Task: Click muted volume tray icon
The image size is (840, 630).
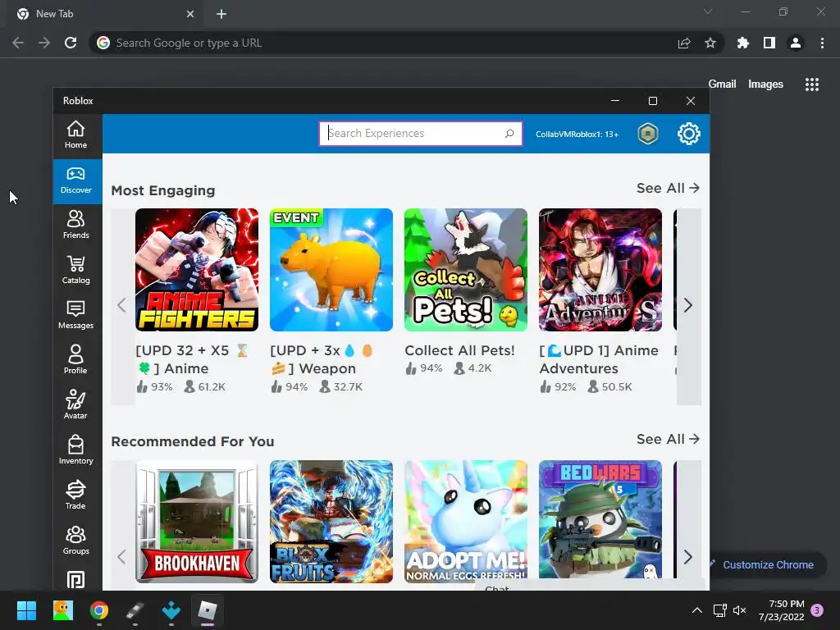Action: pos(739,610)
